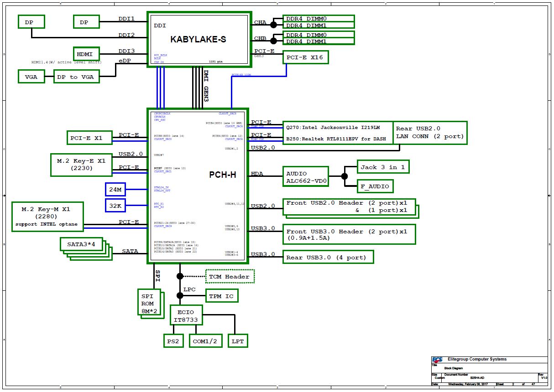
Task: Click the ECIO IT8733 block
Action: coord(186,316)
